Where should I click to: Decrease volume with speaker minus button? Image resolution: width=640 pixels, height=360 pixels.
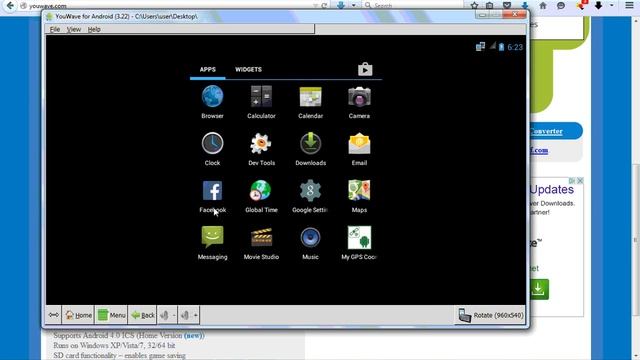pyautogui.click(x=167, y=315)
